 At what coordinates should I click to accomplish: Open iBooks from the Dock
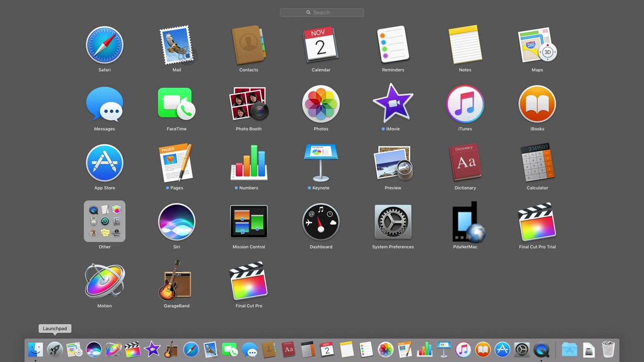(482, 349)
